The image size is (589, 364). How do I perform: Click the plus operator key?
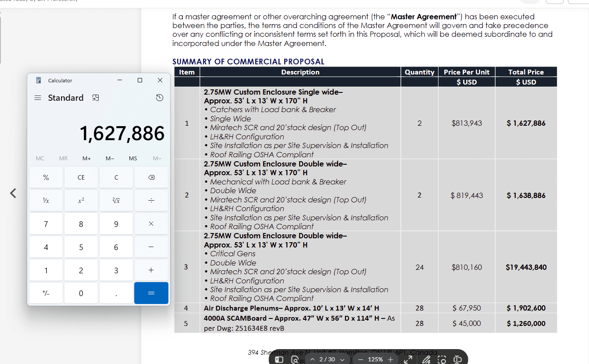(151, 270)
